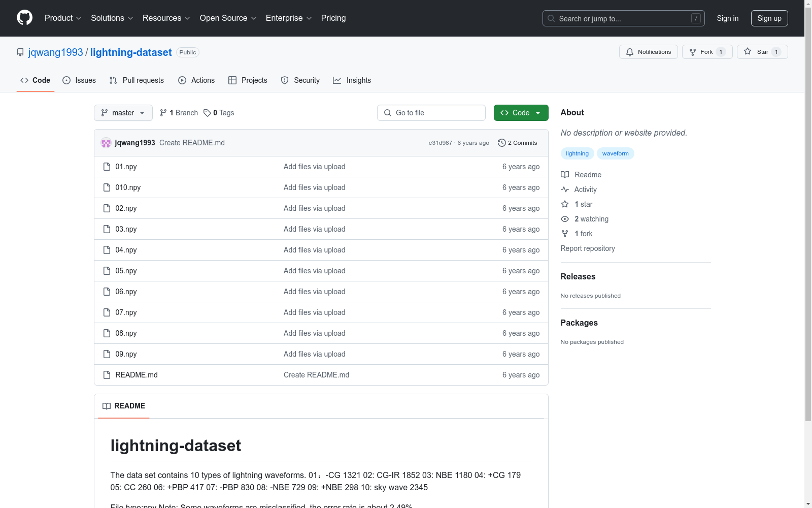Viewport: 812px width, 508px height.
Task: Open the README.md file name
Action: point(137,375)
